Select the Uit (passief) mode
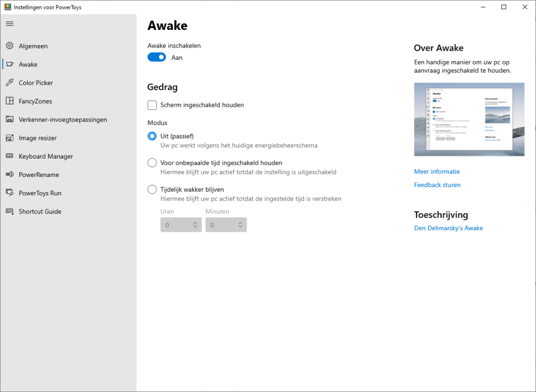536x392 pixels. point(152,136)
